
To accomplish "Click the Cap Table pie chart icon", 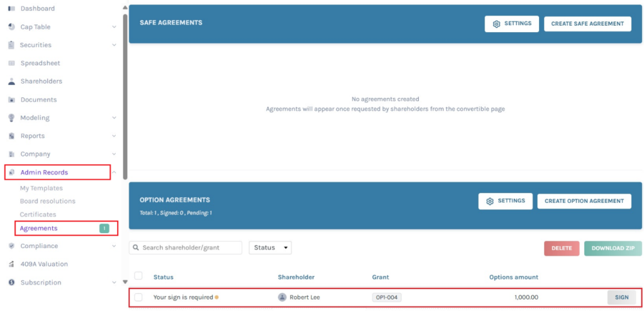I will pyautogui.click(x=11, y=26).
